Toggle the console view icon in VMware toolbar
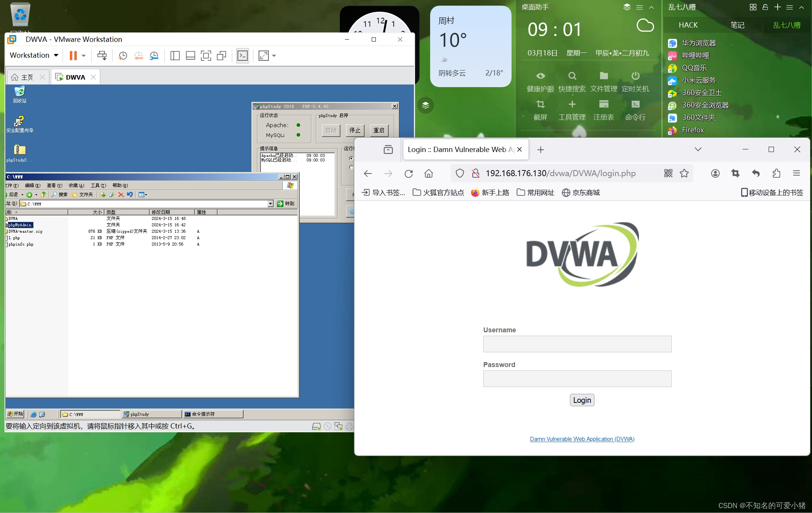The width and height of the screenshot is (812, 513). 242,56
